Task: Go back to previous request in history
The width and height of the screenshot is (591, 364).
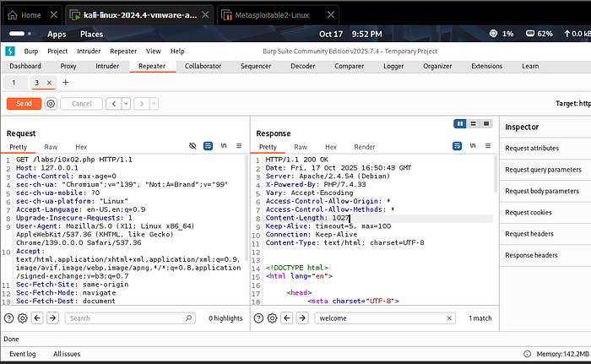Action: pos(113,104)
